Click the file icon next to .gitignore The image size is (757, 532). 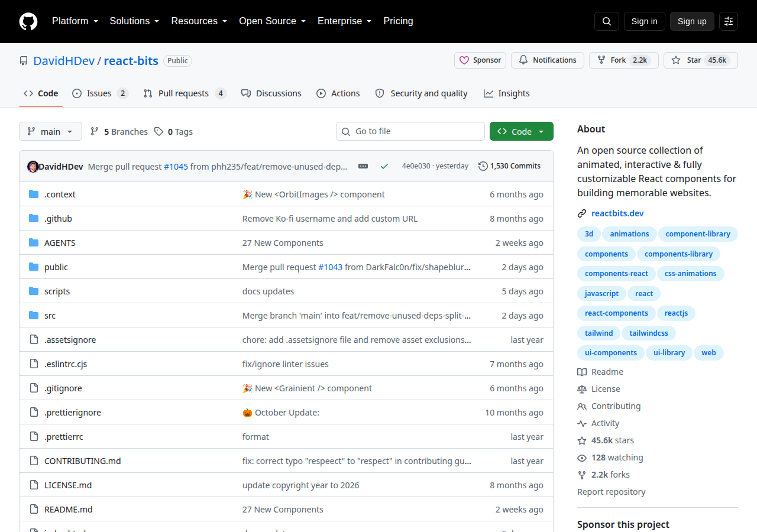click(34, 388)
